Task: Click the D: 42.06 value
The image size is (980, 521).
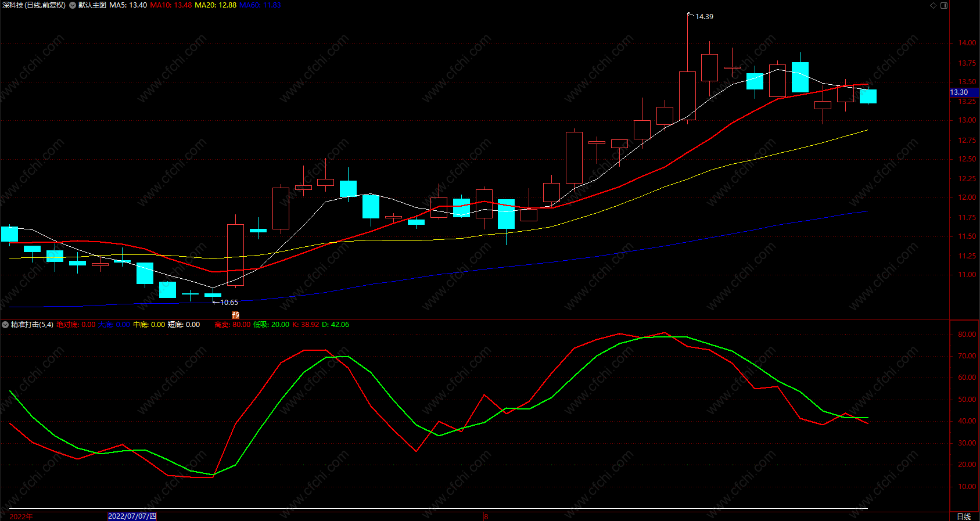Action: [x=336, y=325]
